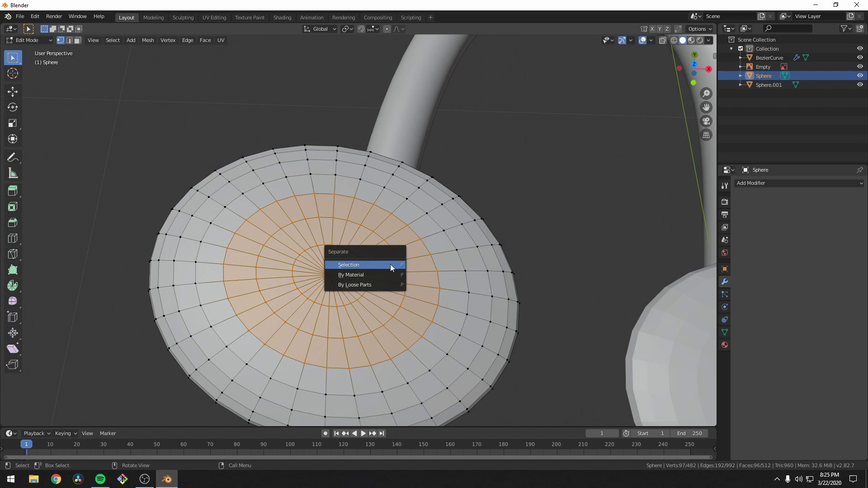Open Modifier Properties via the wrench icon
This screenshot has height=488, width=868.
tap(725, 282)
